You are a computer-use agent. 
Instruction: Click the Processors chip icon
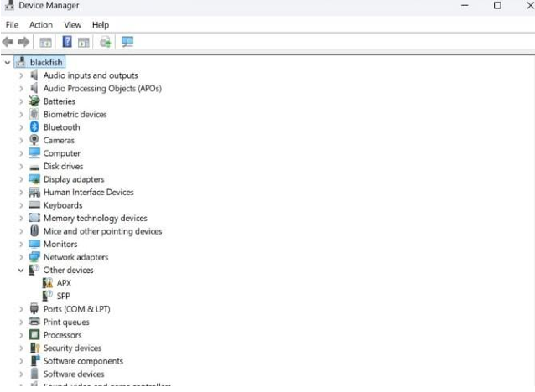[x=34, y=335]
